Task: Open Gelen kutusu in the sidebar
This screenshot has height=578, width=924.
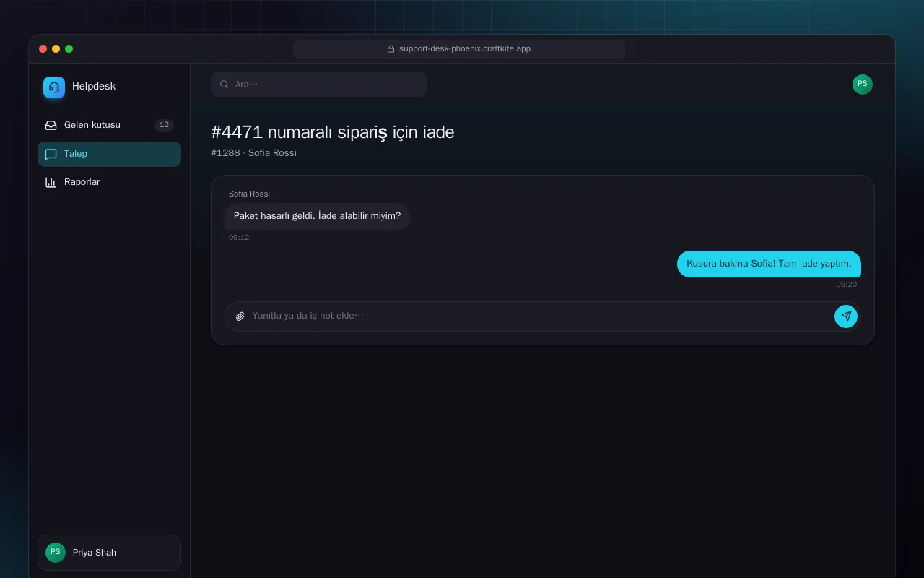Action: tap(109, 125)
